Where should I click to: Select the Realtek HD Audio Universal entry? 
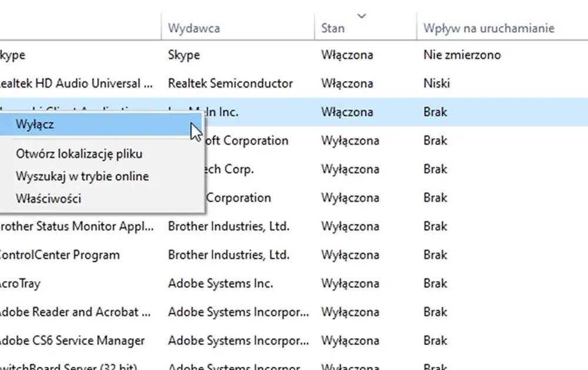coord(76,83)
